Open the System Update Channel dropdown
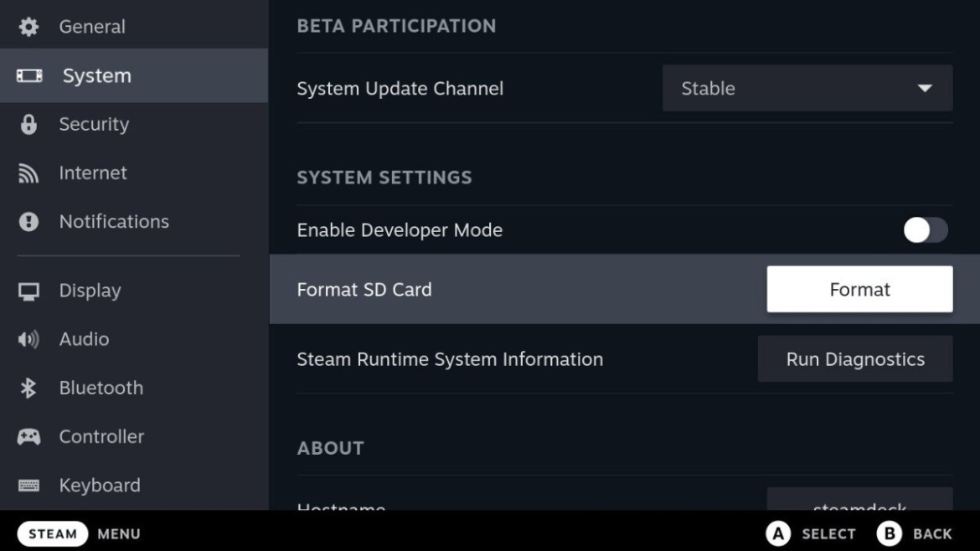 [x=807, y=89]
